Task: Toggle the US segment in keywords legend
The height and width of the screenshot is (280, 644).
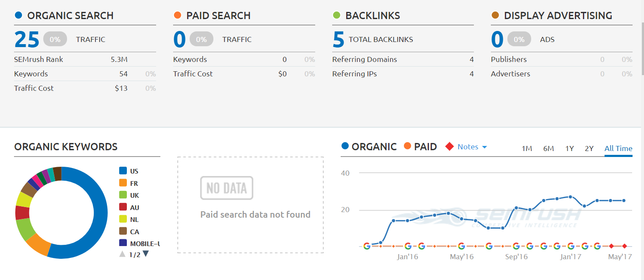Action: coord(129,171)
